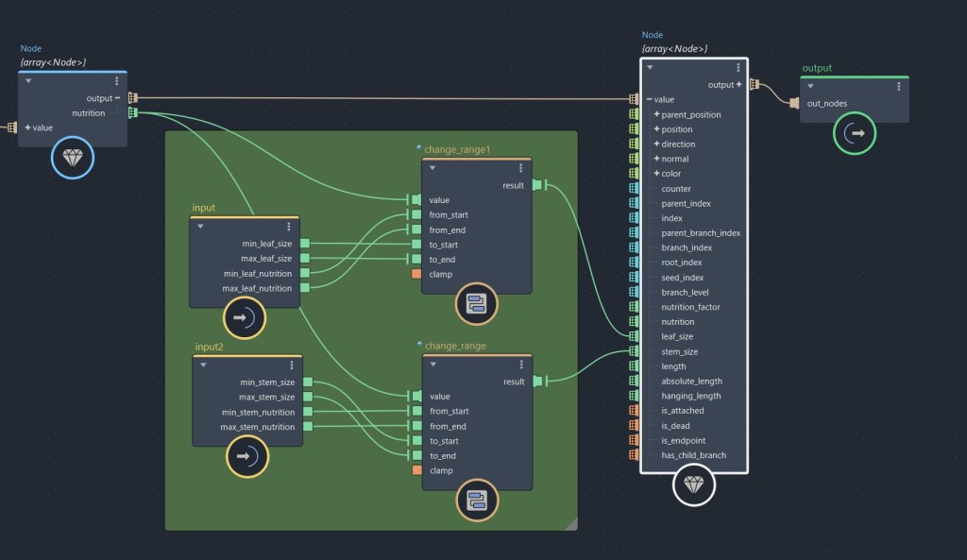Click the out_nodes port label
Image resolution: width=967 pixels, height=560 pixels.
(827, 104)
